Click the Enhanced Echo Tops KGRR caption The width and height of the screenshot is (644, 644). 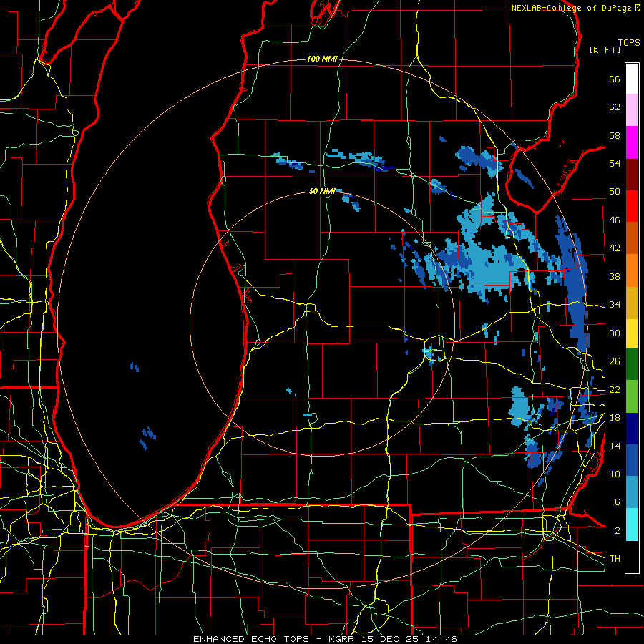tap(325, 639)
